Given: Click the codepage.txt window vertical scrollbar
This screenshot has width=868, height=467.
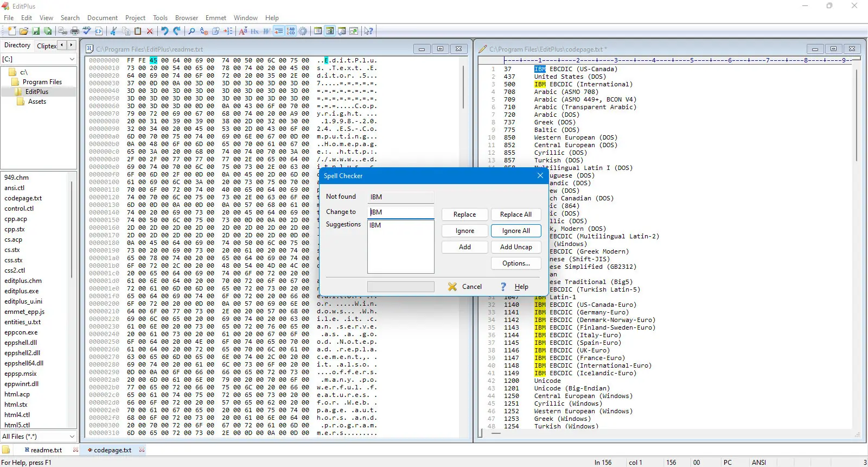Looking at the screenshot, I should coord(857,114).
